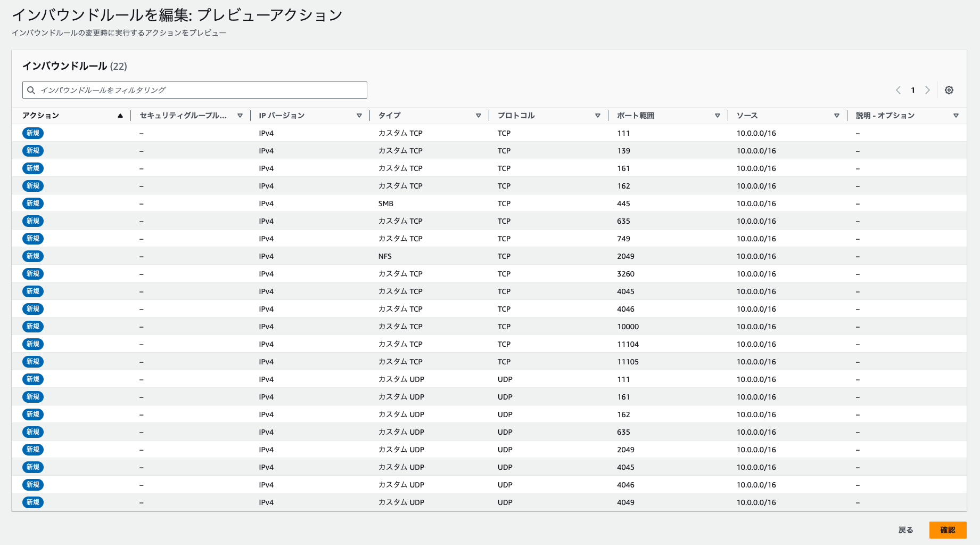Select the SMB type cell
This screenshot has height=545, width=980.
click(386, 204)
